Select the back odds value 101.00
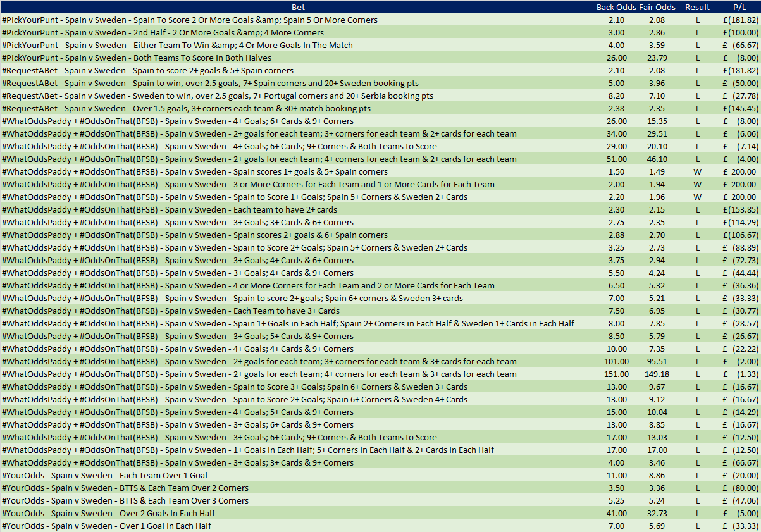Image resolution: width=761 pixels, height=532 pixels. 616,361
